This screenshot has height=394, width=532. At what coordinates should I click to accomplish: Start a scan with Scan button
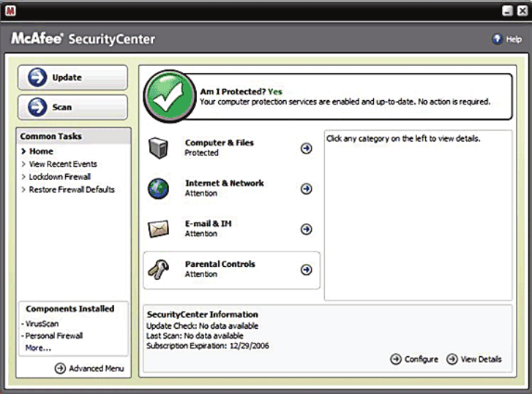(72, 107)
